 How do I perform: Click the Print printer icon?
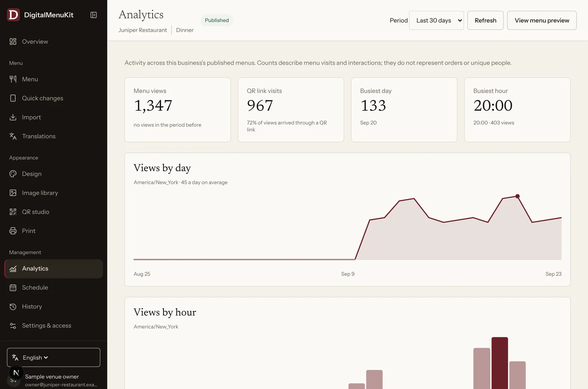pyautogui.click(x=13, y=231)
